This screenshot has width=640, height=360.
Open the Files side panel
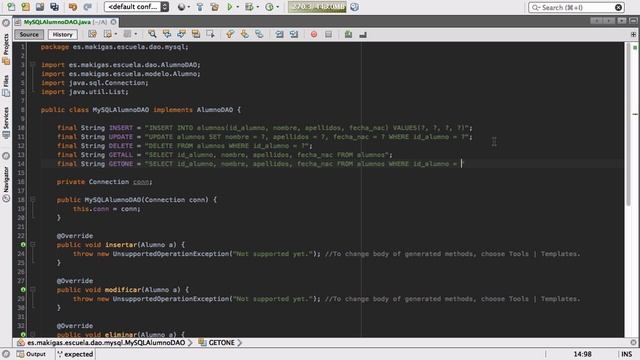click(6, 86)
